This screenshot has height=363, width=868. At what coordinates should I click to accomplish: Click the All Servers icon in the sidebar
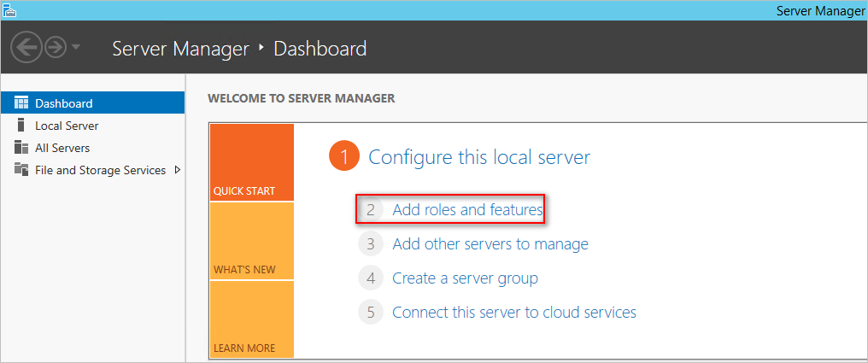[x=21, y=148]
